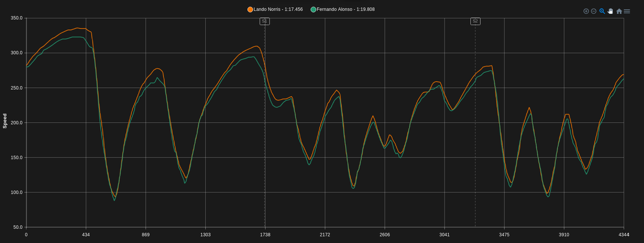This screenshot has height=243, width=644.
Task: Click the Speed y-axis title
Action: (5, 121)
